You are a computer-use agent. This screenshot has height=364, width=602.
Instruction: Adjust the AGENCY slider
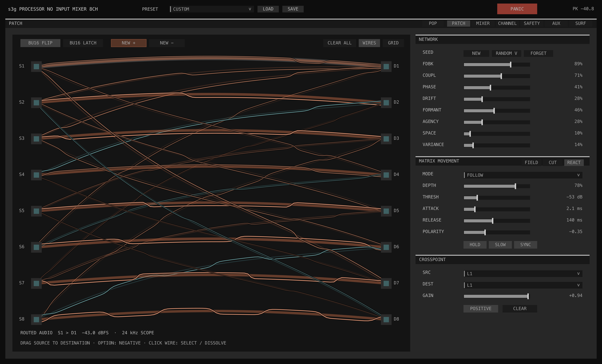click(497, 122)
